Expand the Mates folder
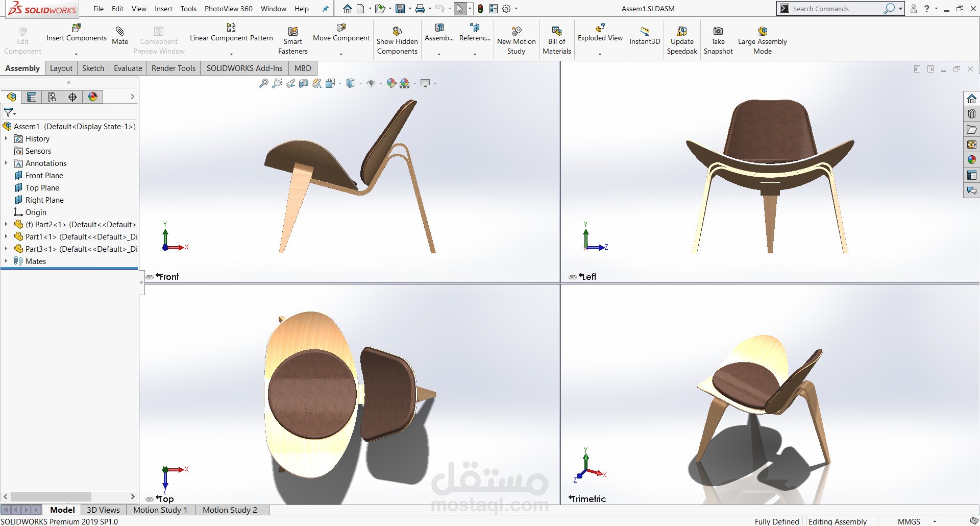Image resolution: width=980 pixels, height=526 pixels. click(x=6, y=261)
